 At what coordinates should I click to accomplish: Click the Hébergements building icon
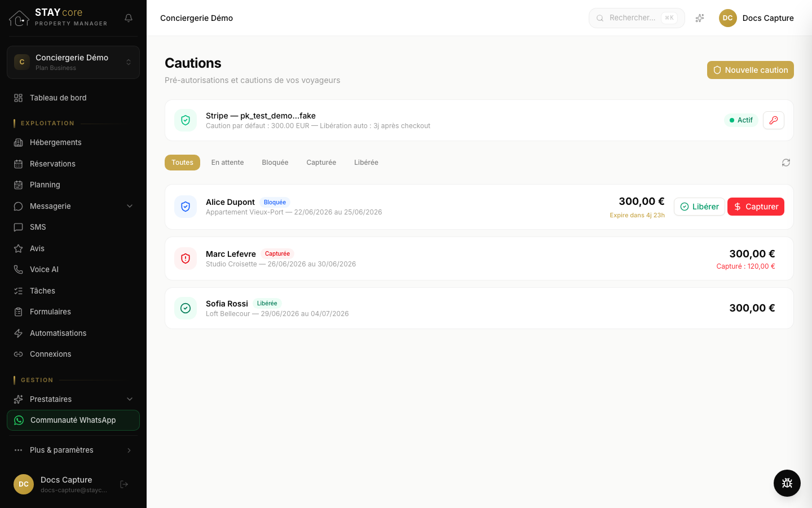pos(18,143)
